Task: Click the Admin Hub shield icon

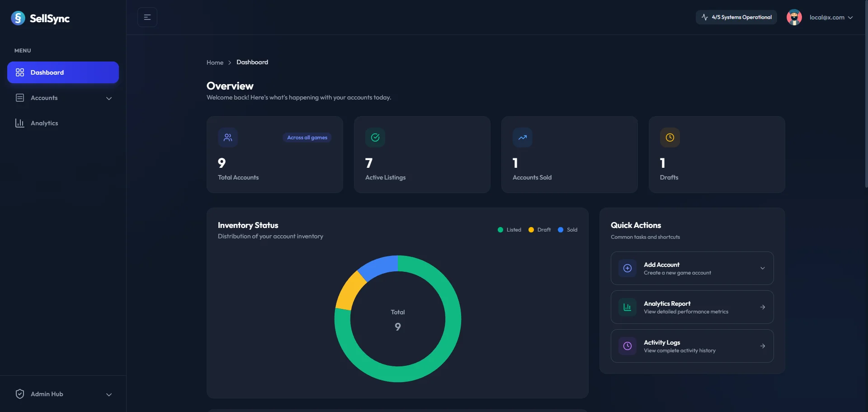Action: tap(19, 393)
